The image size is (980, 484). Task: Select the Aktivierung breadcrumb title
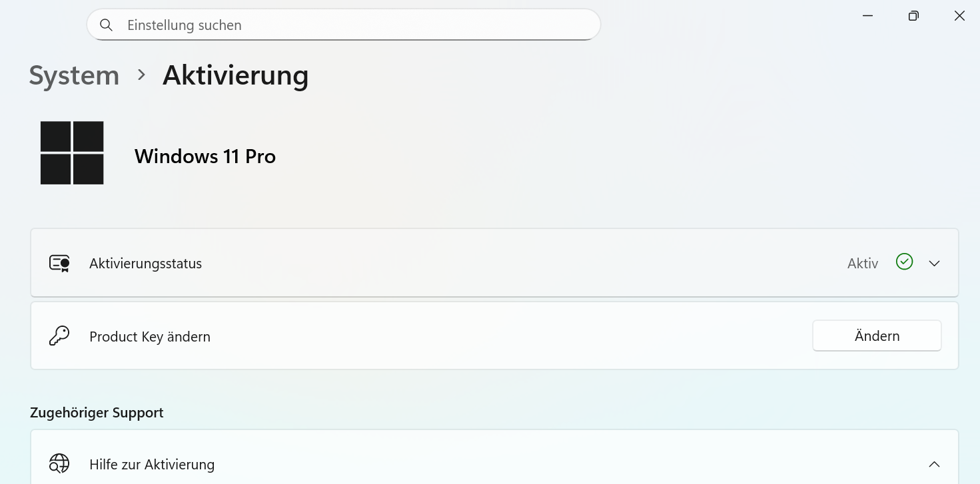236,75
